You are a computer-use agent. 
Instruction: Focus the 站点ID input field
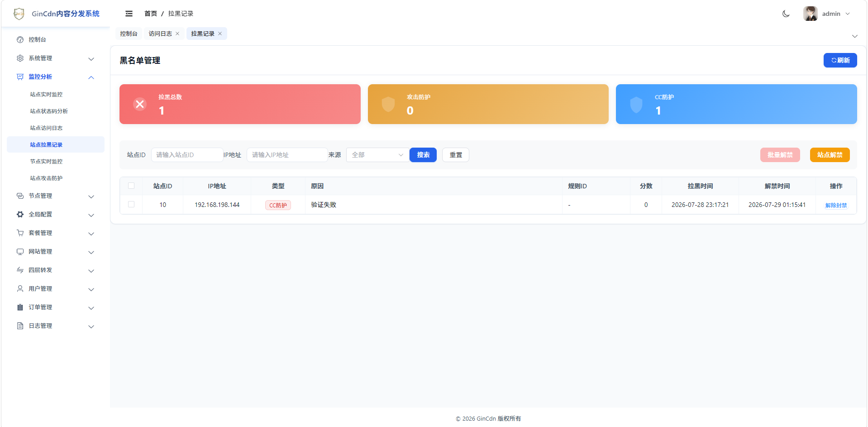tap(187, 155)
